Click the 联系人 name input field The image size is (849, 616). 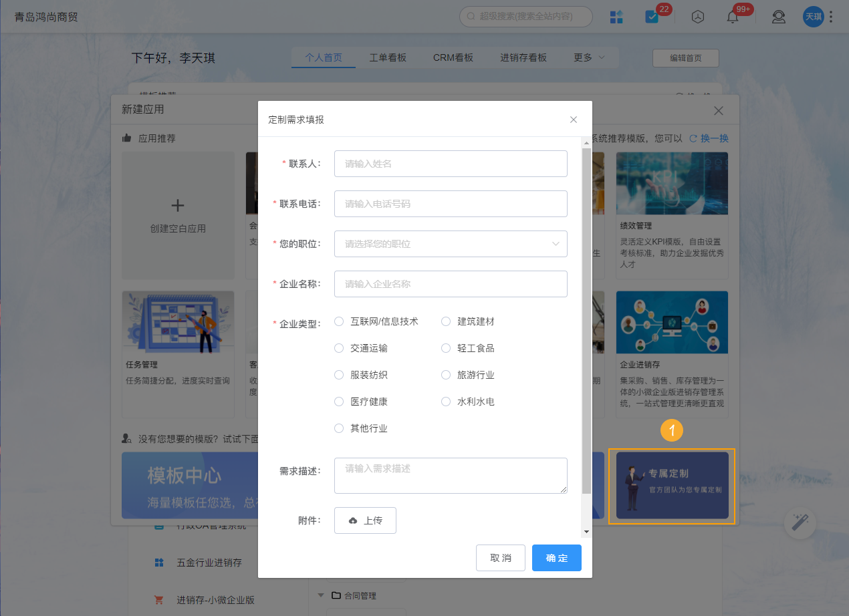(x=451, y=164)
